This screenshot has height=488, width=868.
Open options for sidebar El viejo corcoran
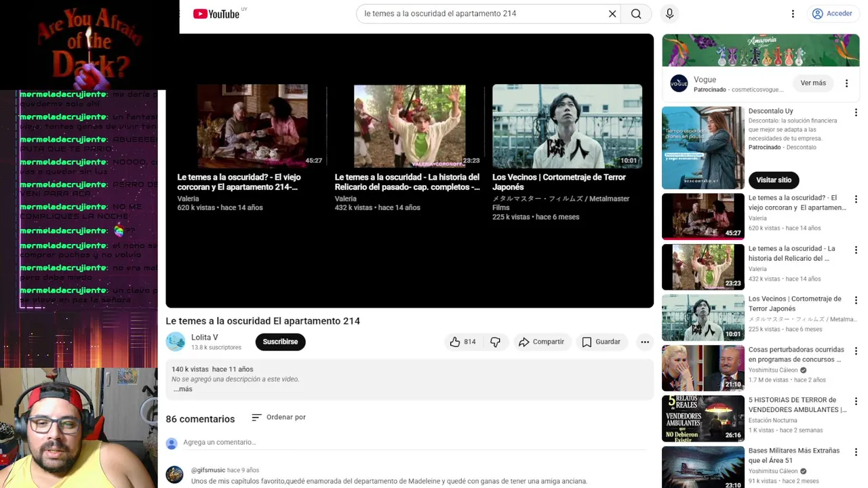coord(856,199)
